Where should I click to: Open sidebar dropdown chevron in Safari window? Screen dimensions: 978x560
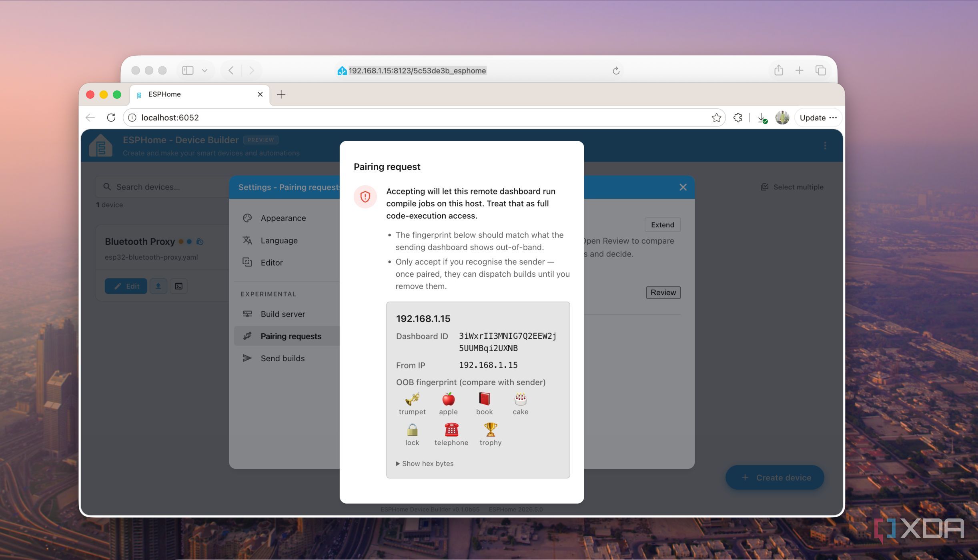click(x=204, y=70)
